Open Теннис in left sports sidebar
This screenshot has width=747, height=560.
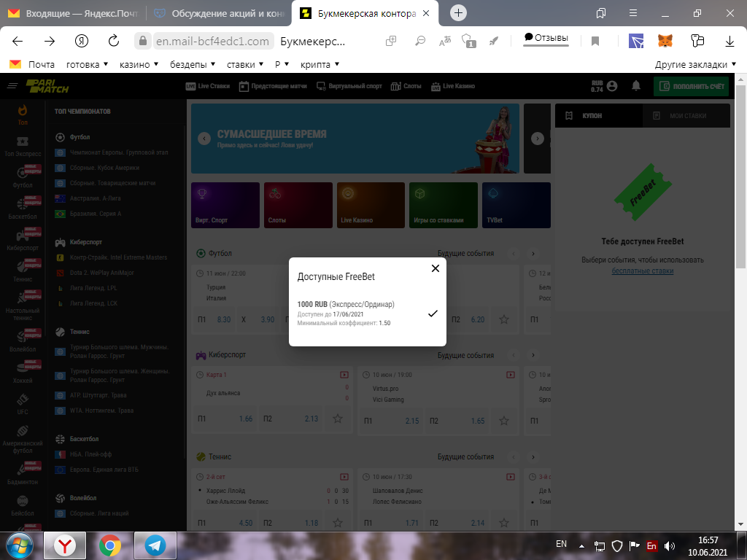coord(23,271)
